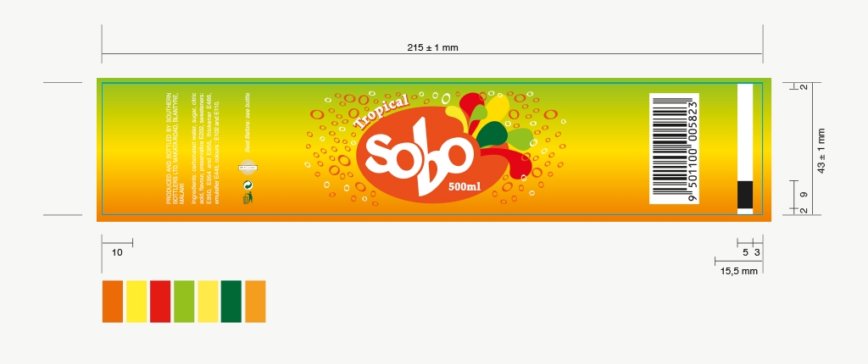Click the green recycling arrows icon
This screenshot has height=364, width=868.
[x=248, y=185]
